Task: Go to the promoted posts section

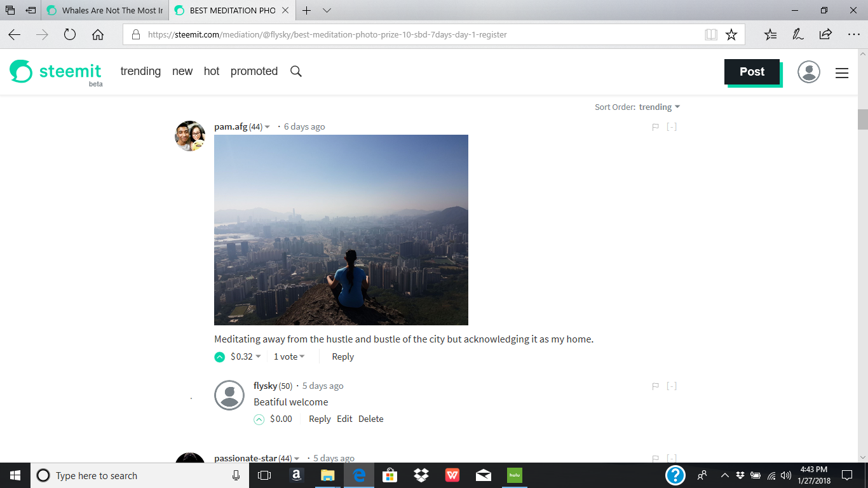Action: point(254,71)
